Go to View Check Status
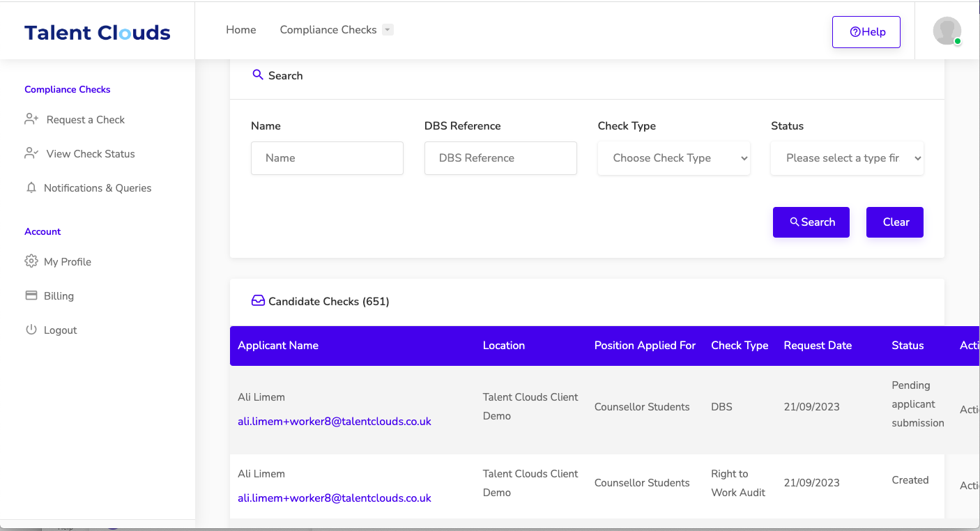 pos(91,153)
